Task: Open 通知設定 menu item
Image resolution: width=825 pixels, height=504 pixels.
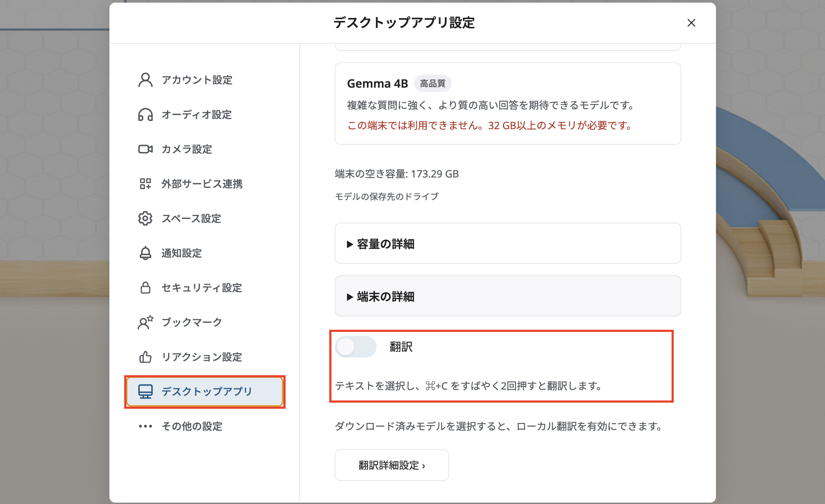Action: pos(205,253)
